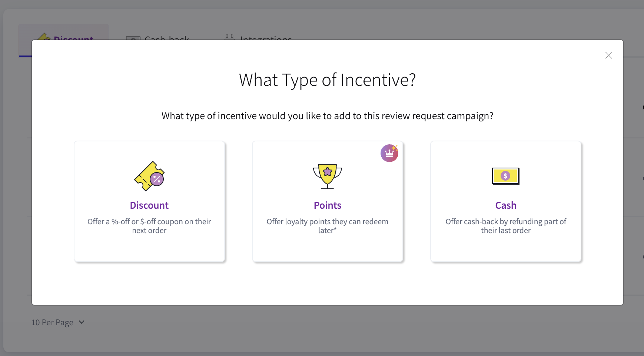644x356 pixels.
Task: Click the dollar-bill icon on the Cash card
Action: tap(505, 176)
